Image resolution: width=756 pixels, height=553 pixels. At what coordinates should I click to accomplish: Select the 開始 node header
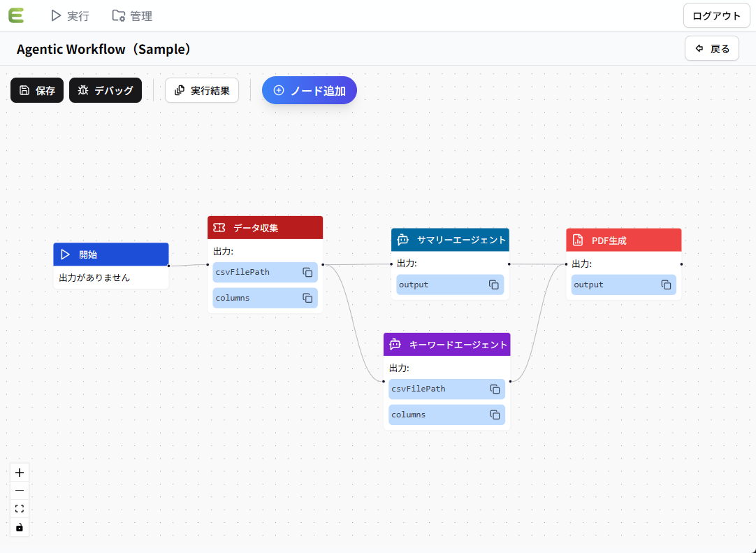click(x=111, y=254)
